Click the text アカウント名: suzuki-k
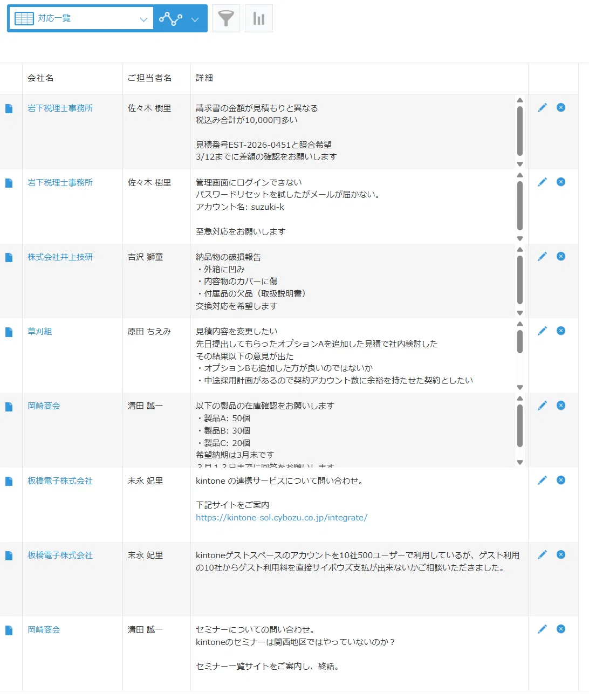The image size is (589, 700). 240,207
